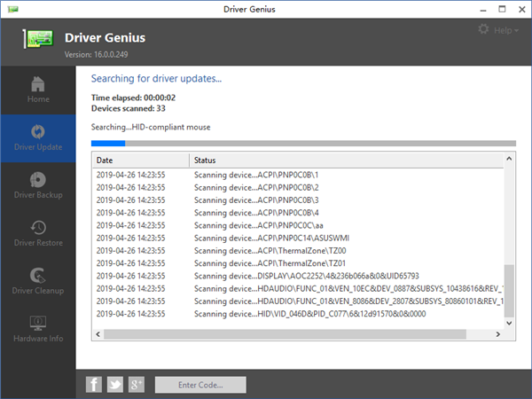Viewport: 532px width, 399px height.
Task: Click the Twitter share icon
Action: (115, 384)
